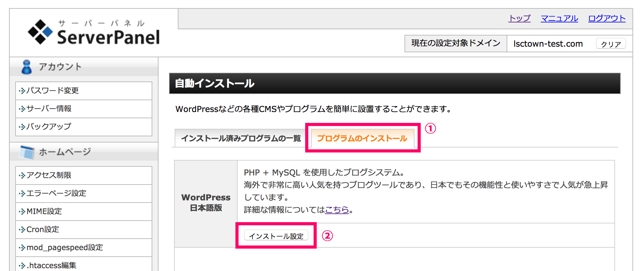The width and height of the screenshot is (644, 271).
Task: Click arrow icon beside Cron設定
Action: 22,230
